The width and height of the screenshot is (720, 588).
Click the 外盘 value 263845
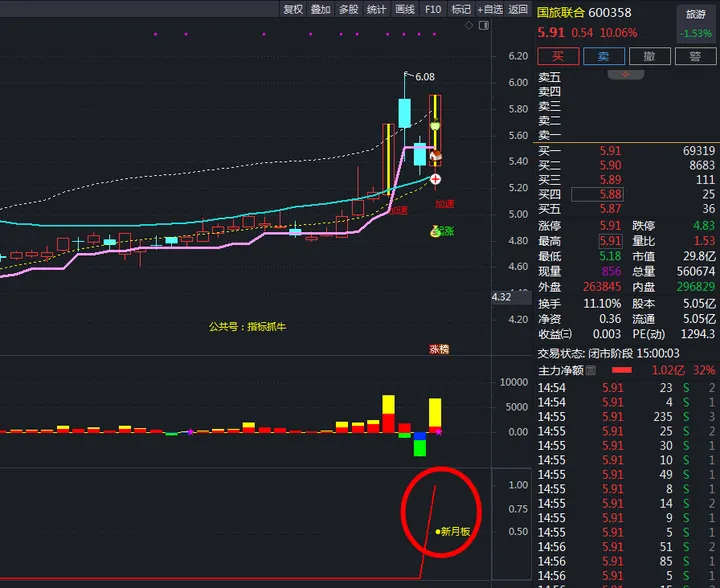(x=602, y=287)
